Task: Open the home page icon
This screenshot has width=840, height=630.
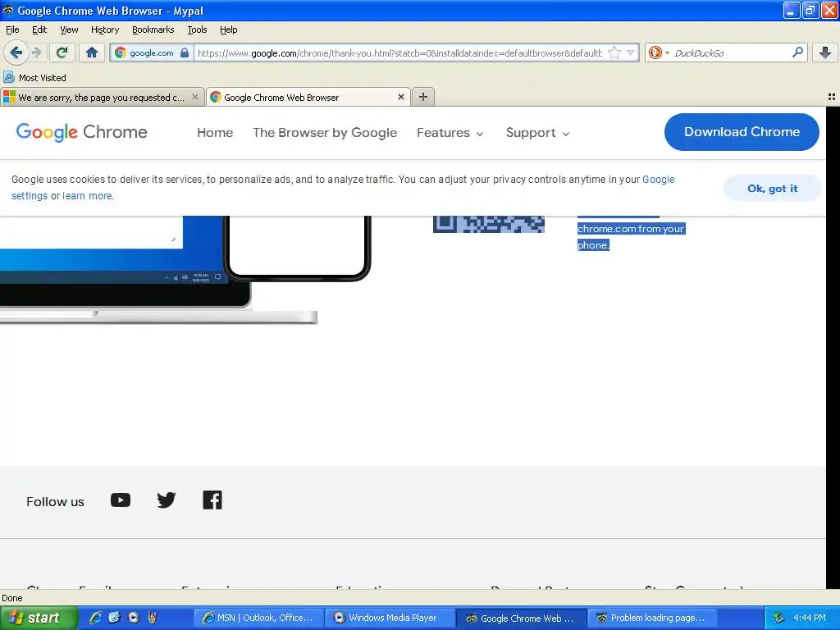Action: pos(92,52)
